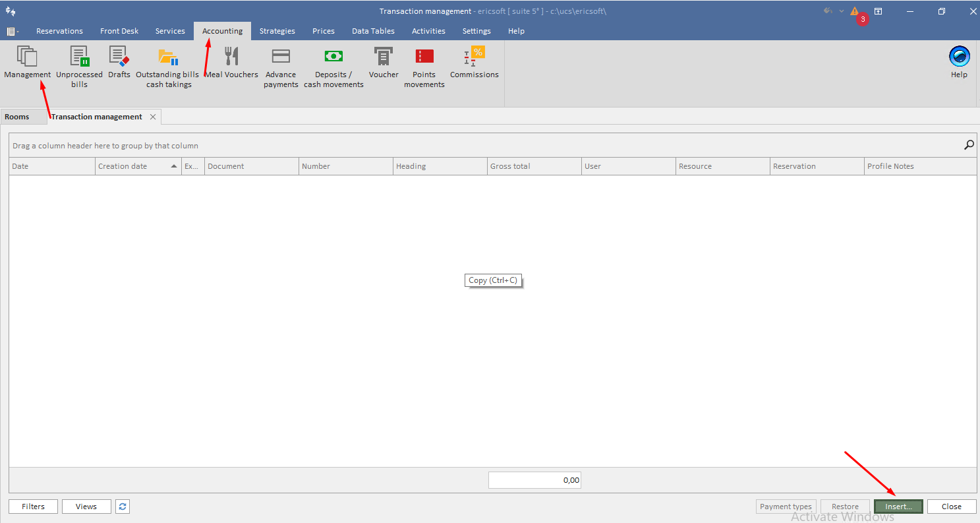Click the grayed theme paint icon
This screenshot has height=523, width=980.
(x=828, y=11)
